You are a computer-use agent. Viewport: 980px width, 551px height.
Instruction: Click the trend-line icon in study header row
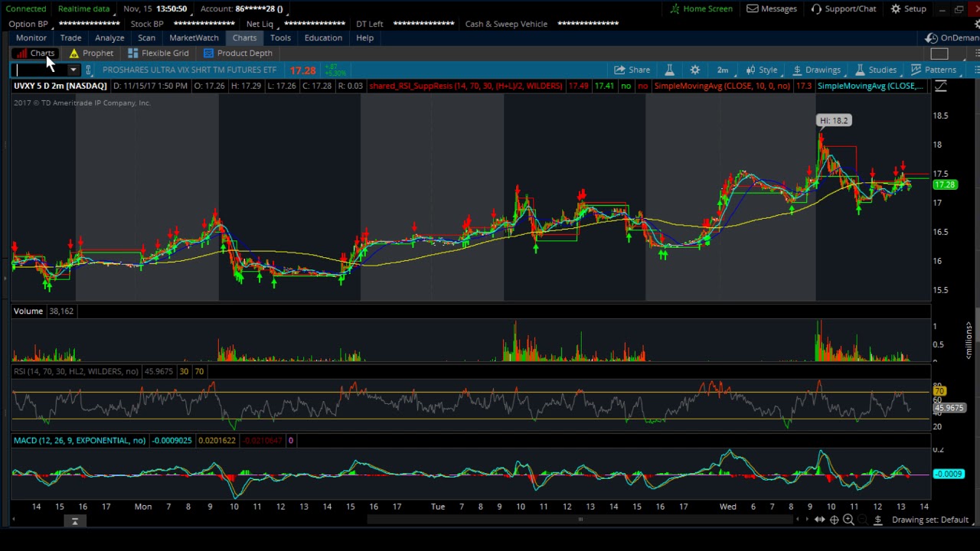pyautogui.click(x=940, y=86)
